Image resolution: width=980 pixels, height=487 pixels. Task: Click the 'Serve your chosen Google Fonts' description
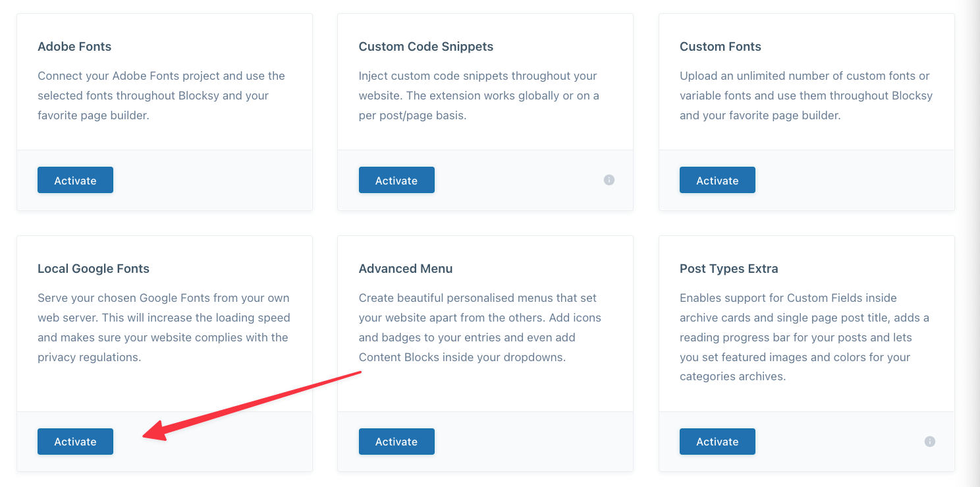pyautogui.click(x=164, y=328)
